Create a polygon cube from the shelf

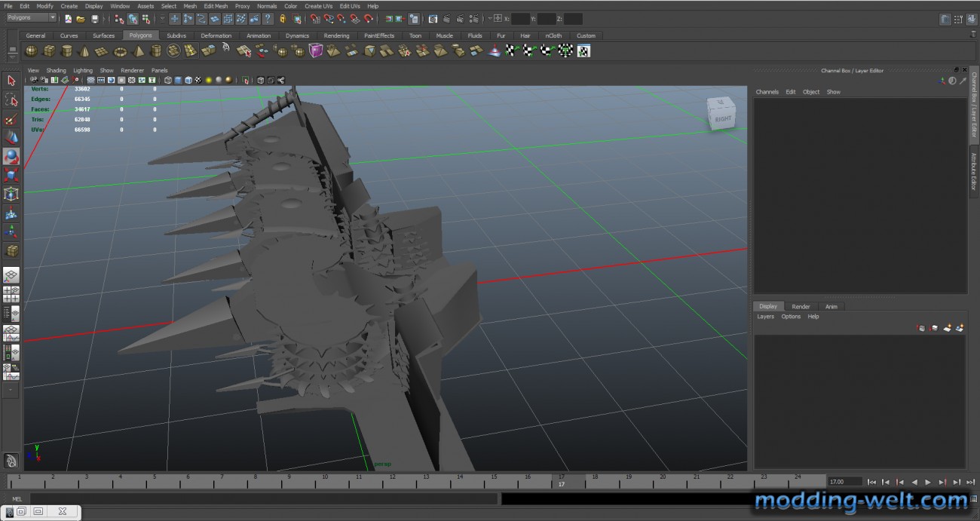click(49, 51)
